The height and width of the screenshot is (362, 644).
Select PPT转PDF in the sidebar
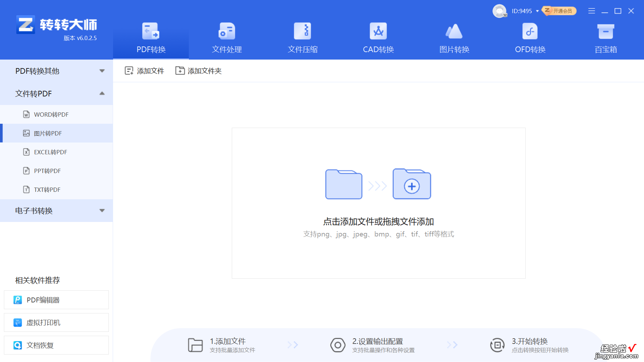tap(56, 171)
